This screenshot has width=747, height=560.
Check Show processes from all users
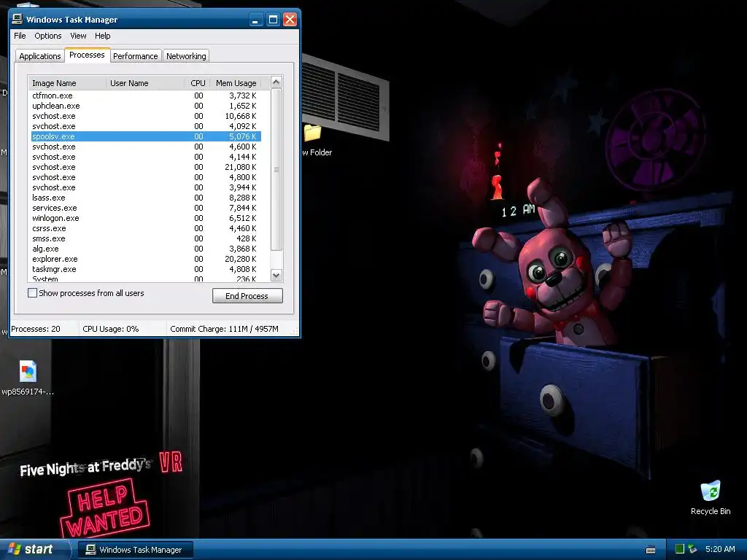point(32,293)
